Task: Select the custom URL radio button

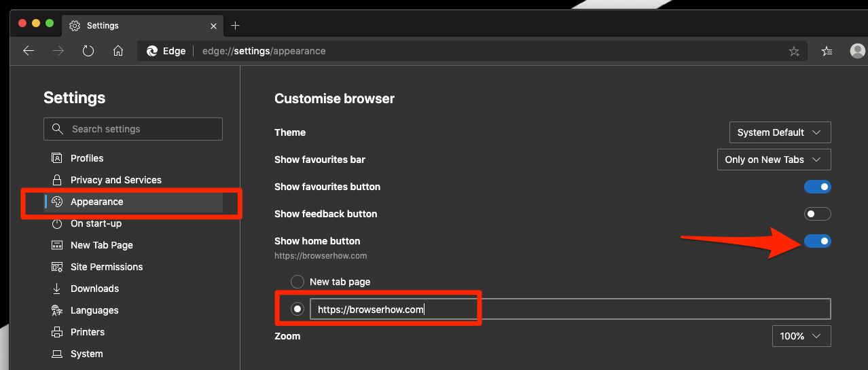Action: [297, 309]
